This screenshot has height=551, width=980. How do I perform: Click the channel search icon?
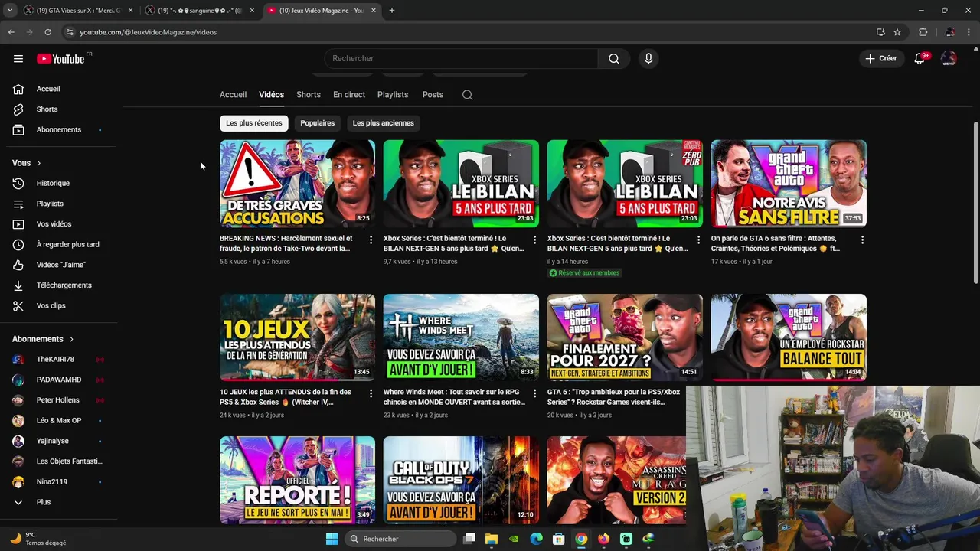click(x=467, y=95)
